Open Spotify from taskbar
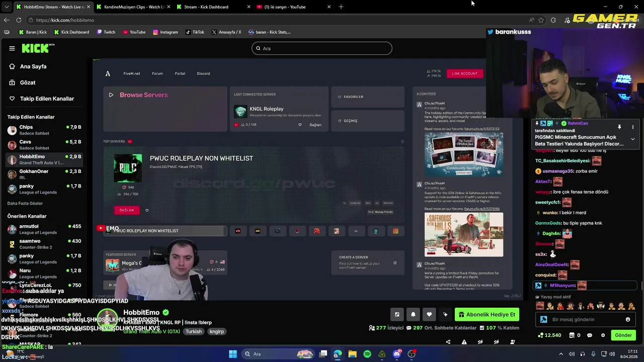Image resolution: width=644 pixels, height=362 pixels. (367, 354)
